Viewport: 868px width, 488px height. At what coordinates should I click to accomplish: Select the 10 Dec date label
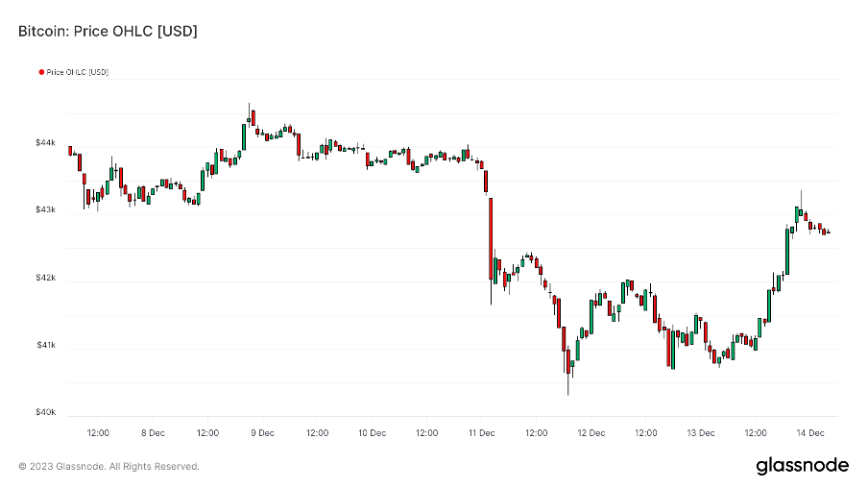pos(372,433)
